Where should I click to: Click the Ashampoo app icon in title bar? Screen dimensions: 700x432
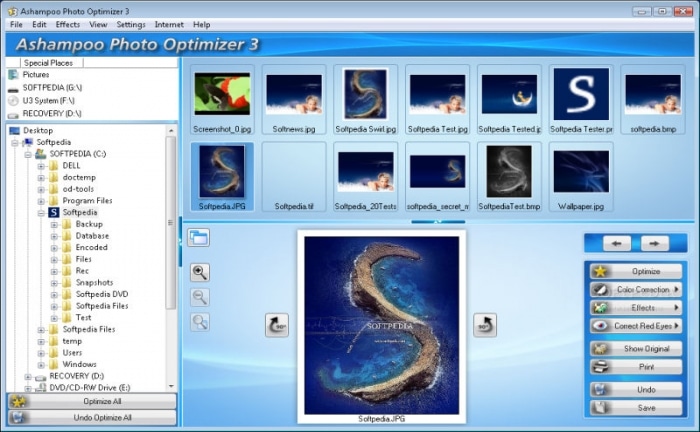coord(12,11)
